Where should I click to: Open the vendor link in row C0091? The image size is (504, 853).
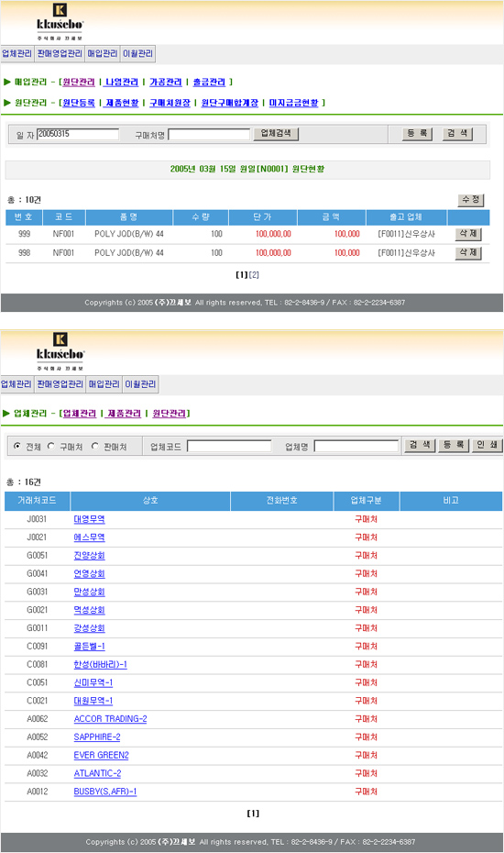pos(89,647)
